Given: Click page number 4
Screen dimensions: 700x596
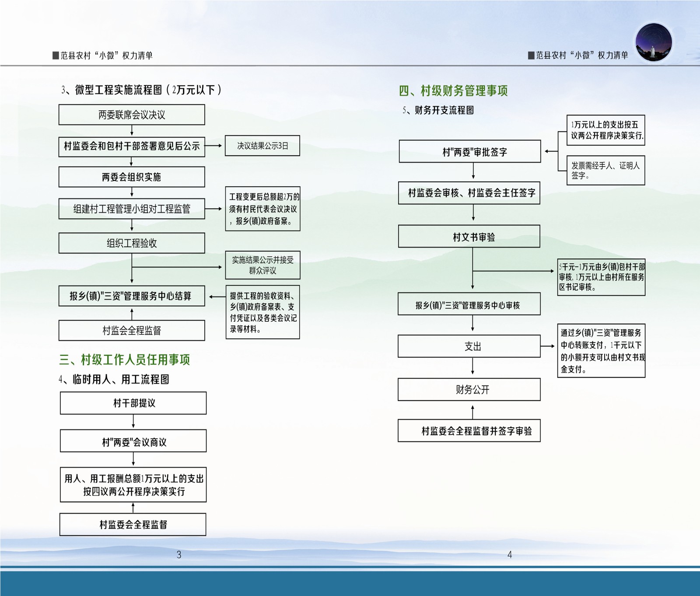Looking at the screenshot, I should (510, 554).
